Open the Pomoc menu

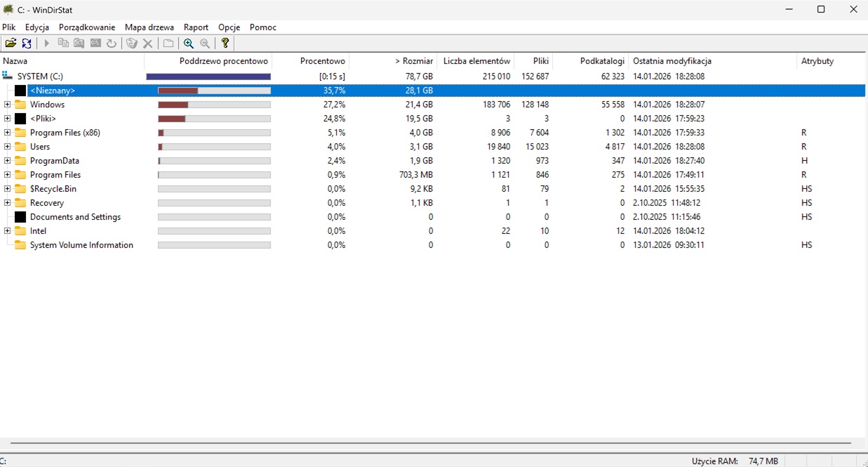coord(263,27)
